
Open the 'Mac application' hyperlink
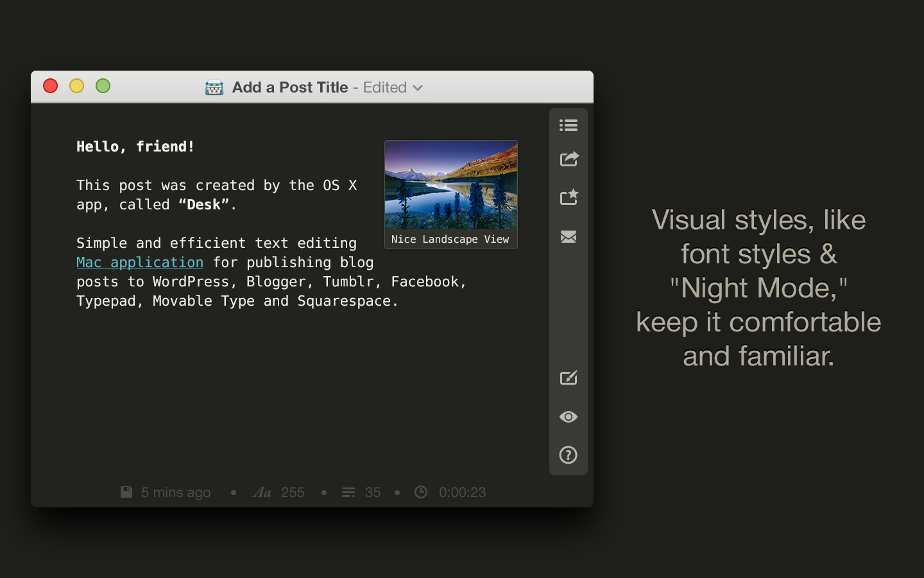140,262
